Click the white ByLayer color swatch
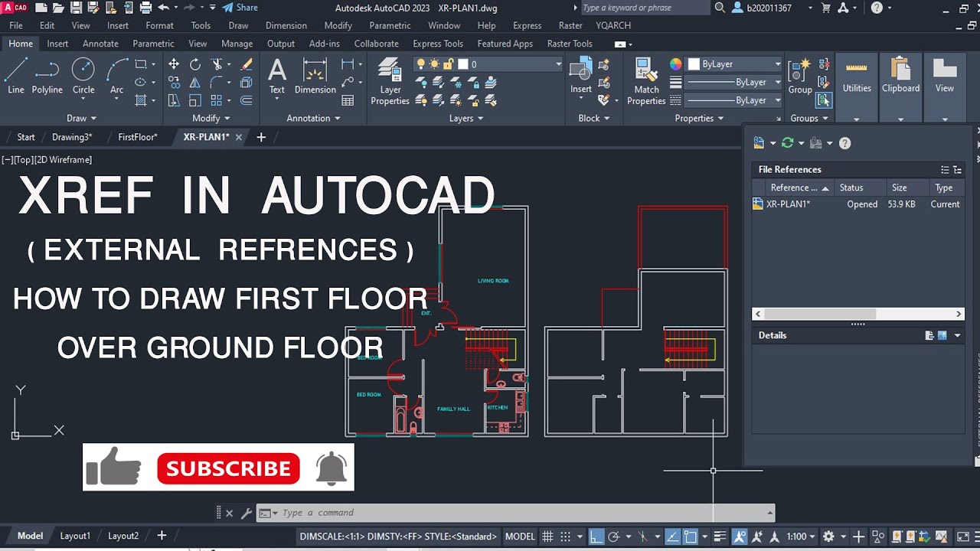 coord(694,64)
